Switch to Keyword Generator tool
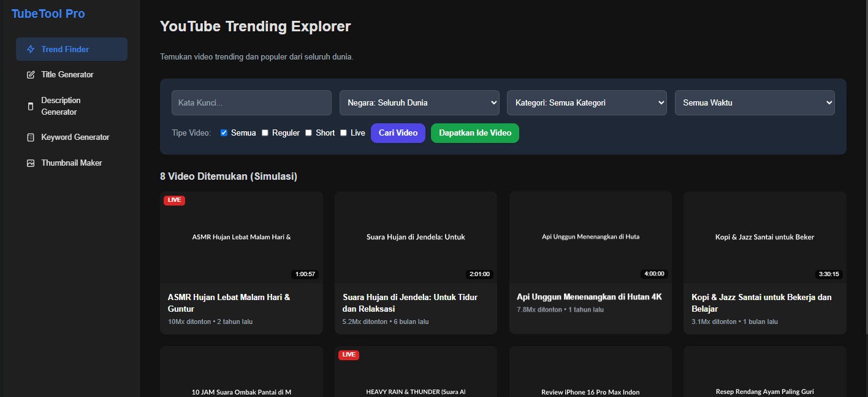This screenshot has height=397, width=868. [72, 137]
